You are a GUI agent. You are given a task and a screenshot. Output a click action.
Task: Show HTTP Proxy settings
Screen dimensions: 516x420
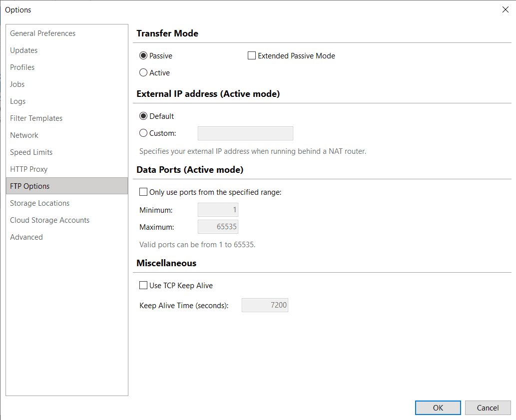(x=29, y=169)
